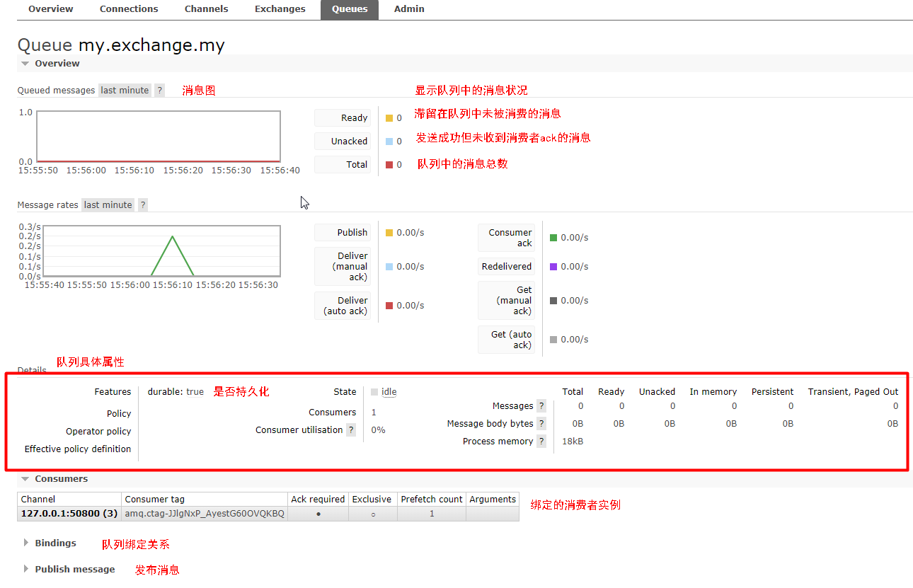
Task: Click the help icon next to Queued messages
Action: [x=160, y=90]
